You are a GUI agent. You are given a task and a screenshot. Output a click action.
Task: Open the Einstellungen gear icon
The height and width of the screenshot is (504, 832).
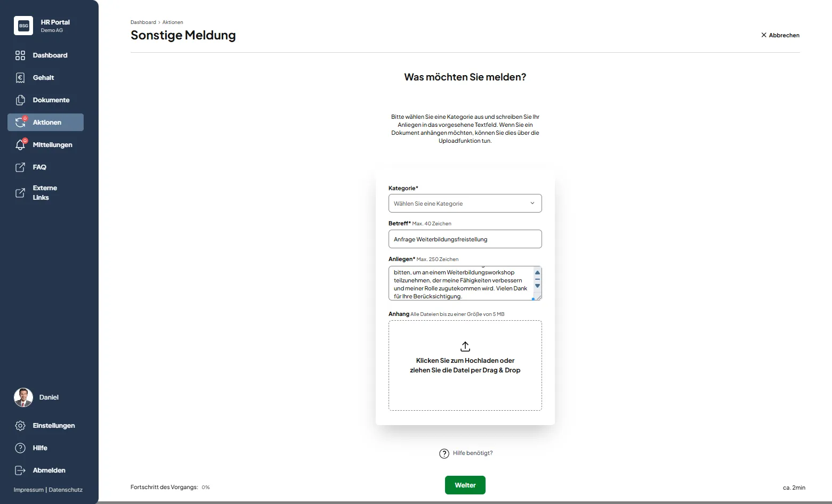20,426
